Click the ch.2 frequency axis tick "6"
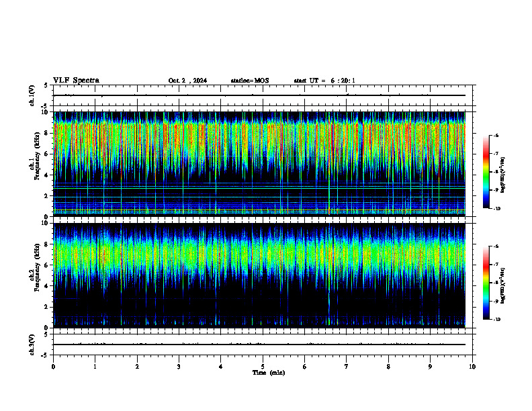 pyautogui.click(x=47, y=265)
